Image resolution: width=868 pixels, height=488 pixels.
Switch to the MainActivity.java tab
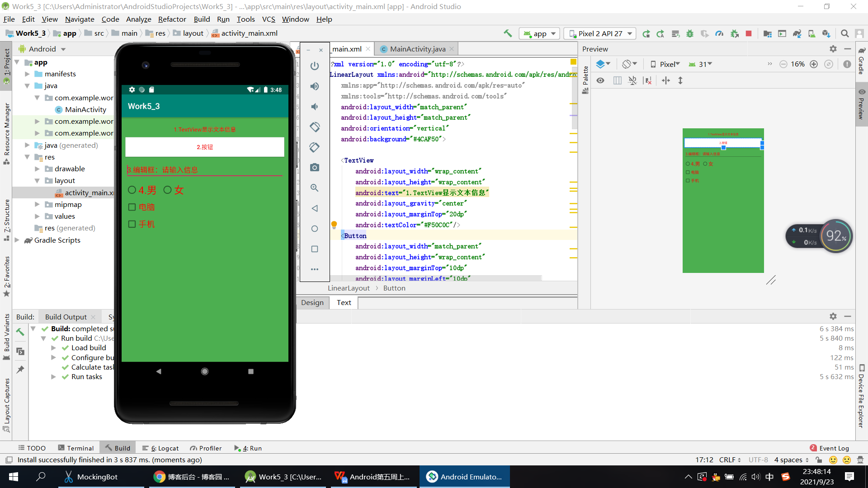tap(417, 49)
